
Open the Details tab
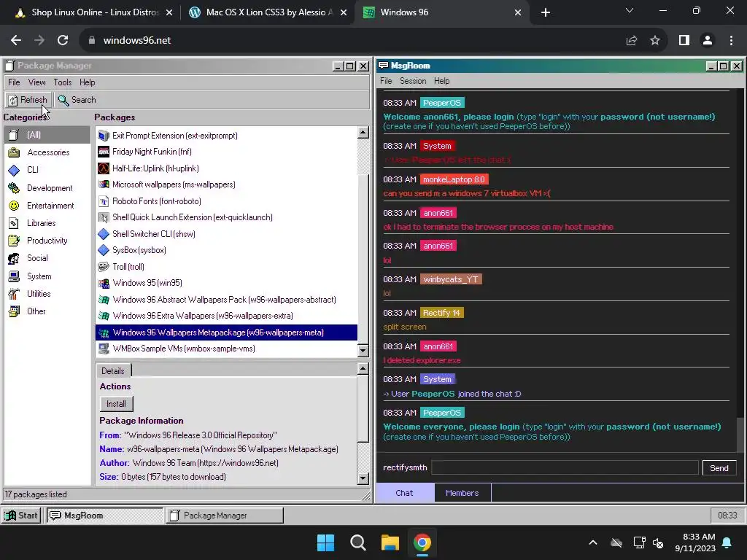click(x=113, y=371)
